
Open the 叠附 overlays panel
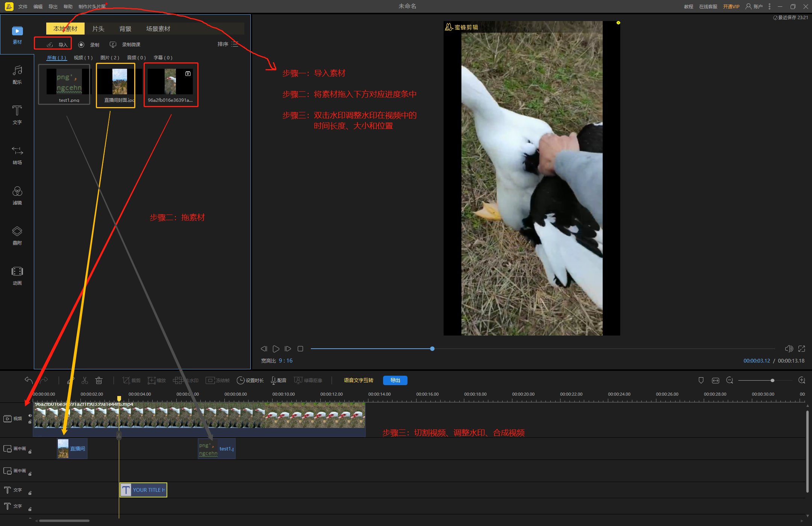pyautogui.click(x=17, y=235)
